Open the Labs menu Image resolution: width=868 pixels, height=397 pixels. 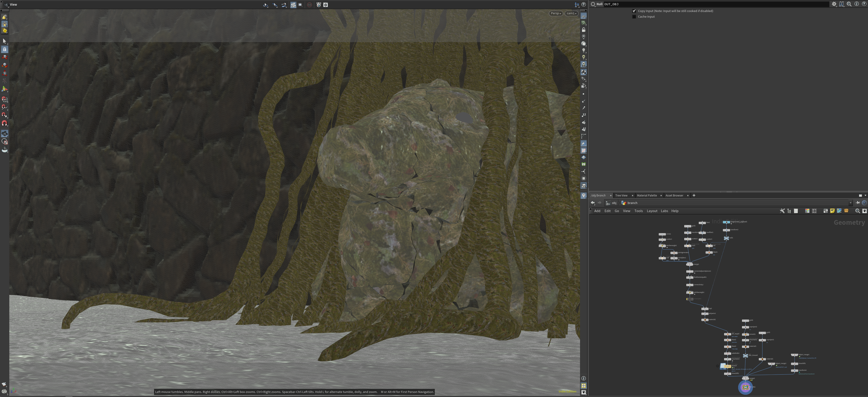pos(664,211)
